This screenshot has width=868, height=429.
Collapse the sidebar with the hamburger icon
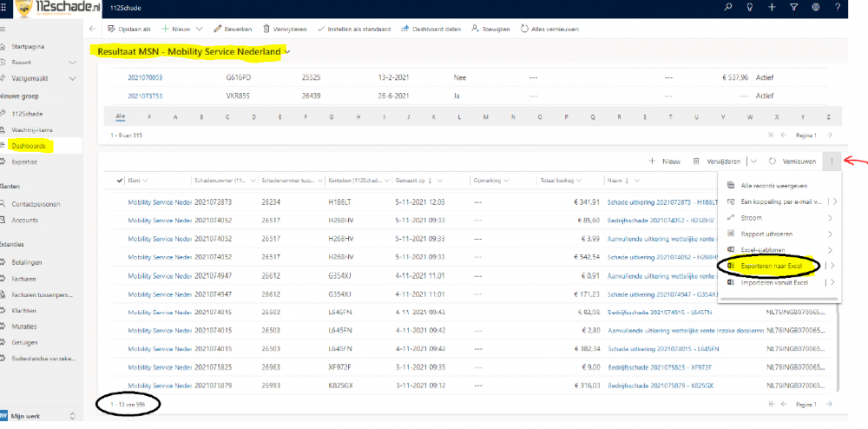coord(3,29)
